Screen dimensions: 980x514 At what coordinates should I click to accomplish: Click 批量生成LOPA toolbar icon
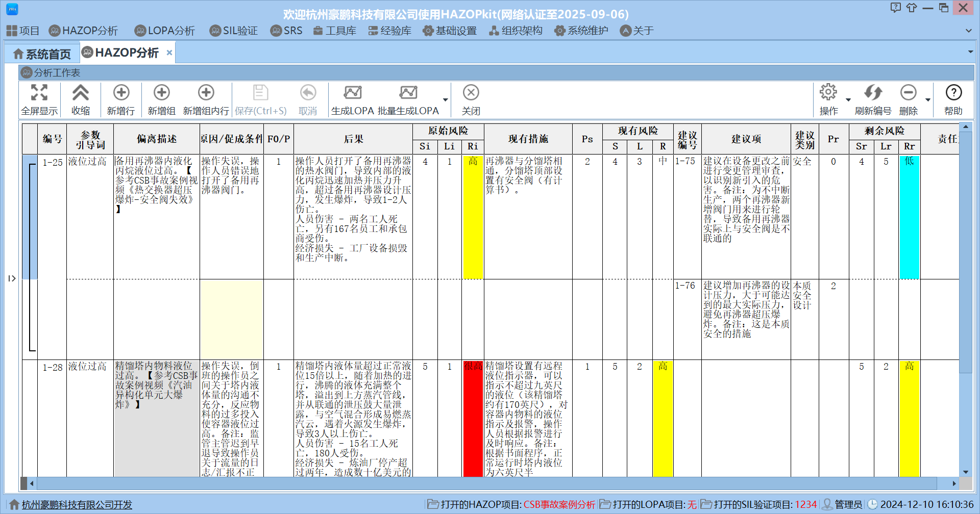click(x=408, y=93)
